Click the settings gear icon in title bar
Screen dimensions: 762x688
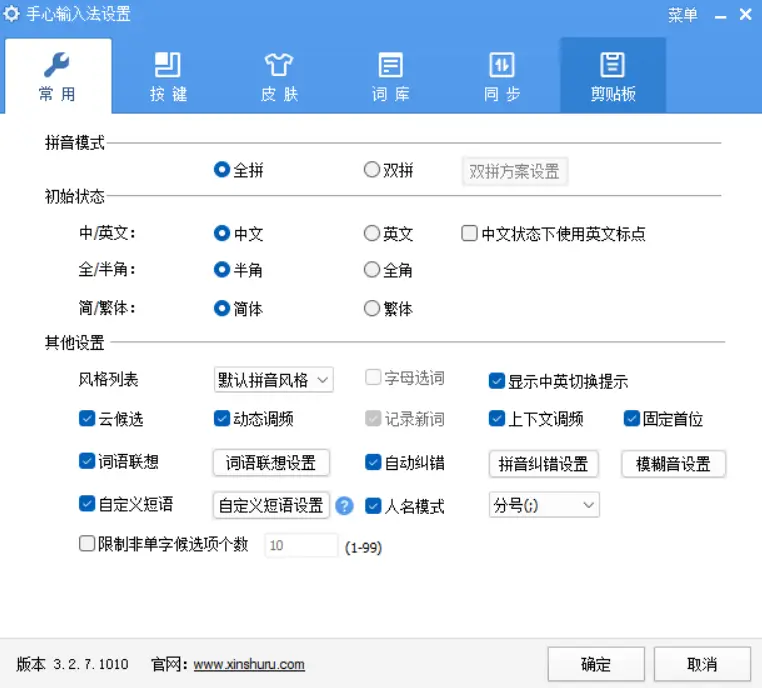pos(11,14)
